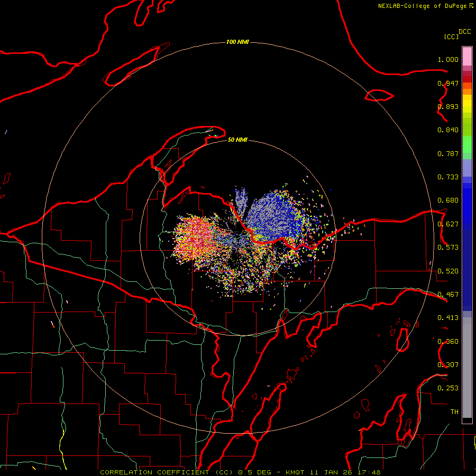476x476 pixels.
Task: Click the TH threshold label
Action: tap(454, 412)
